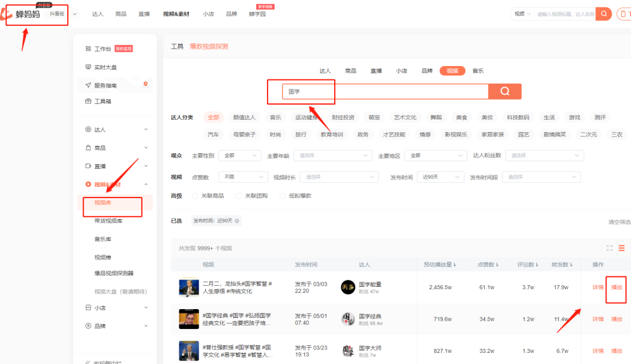631x364 pixels.
Task: Switch to grid view of results
Action: (x=609, y=248)
